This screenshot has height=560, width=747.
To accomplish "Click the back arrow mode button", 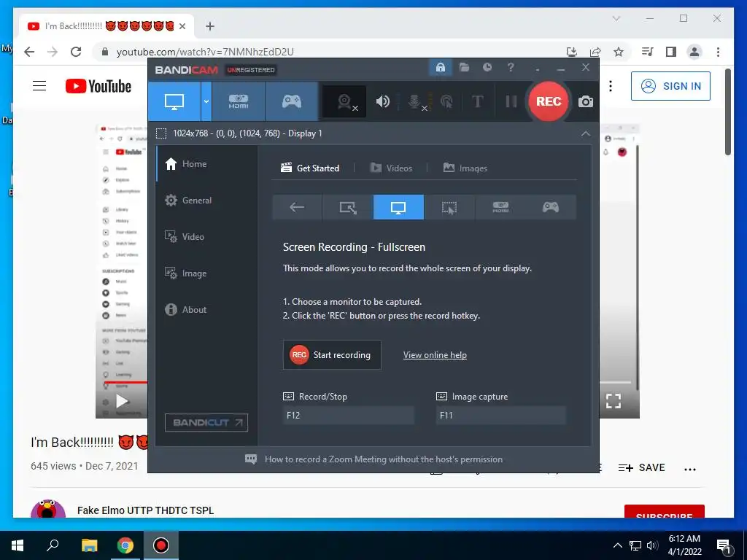I will click(297, 207).
